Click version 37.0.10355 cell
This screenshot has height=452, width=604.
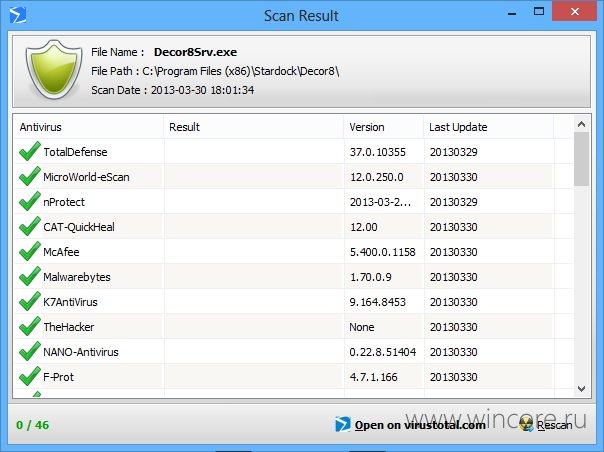[378, 152]
